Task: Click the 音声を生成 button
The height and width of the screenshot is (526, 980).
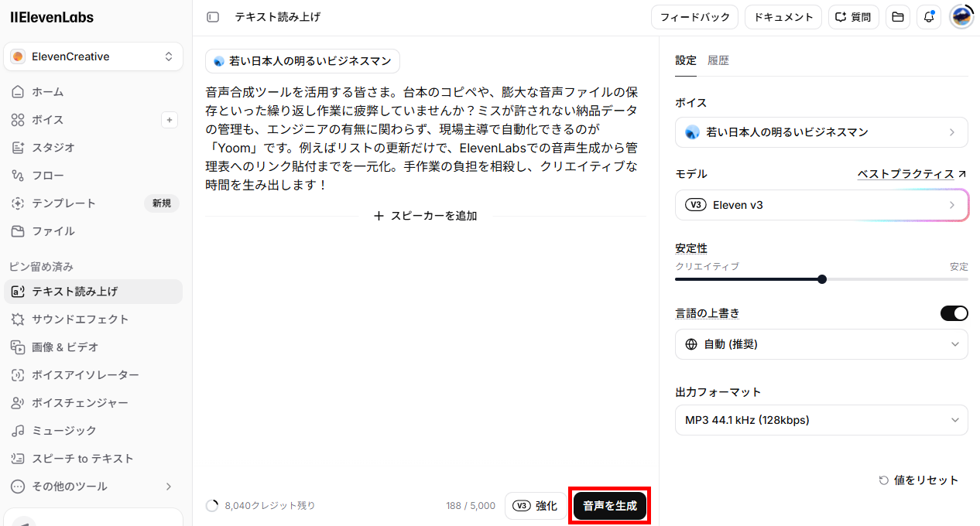Action: click(x=610, y=506)
